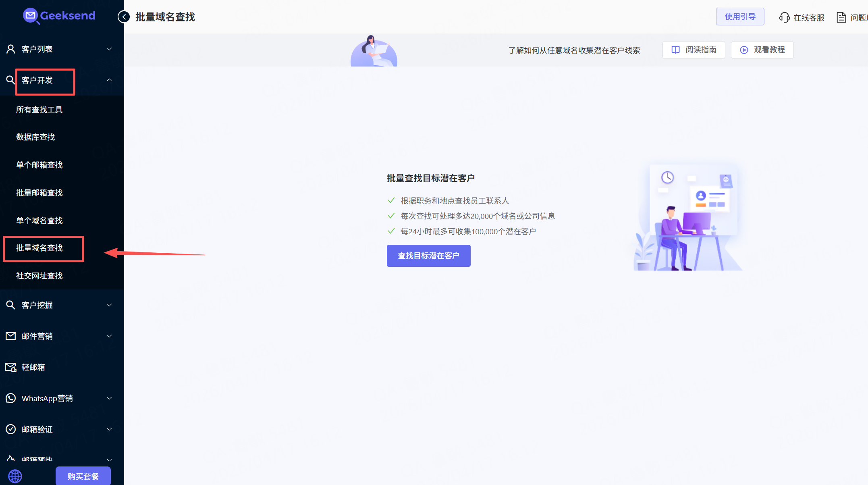Select 单个邮箱查找 in sidebar

coord(39,165)
